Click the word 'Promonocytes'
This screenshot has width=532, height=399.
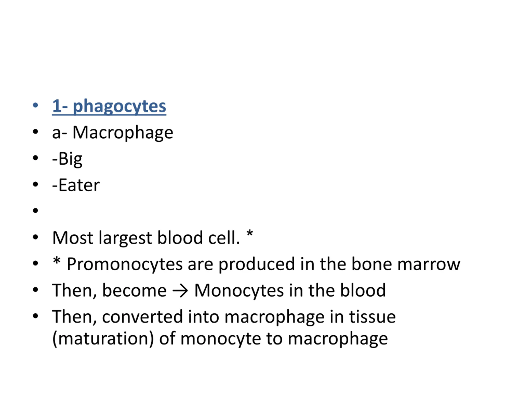click(x=124, y=264)
